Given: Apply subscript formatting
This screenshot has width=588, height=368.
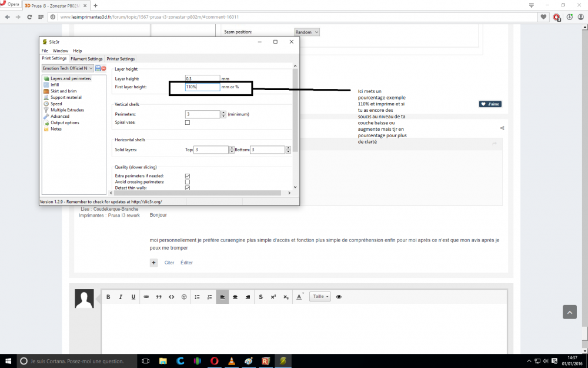Looking at the screenshot, I should tap(286, 297).
